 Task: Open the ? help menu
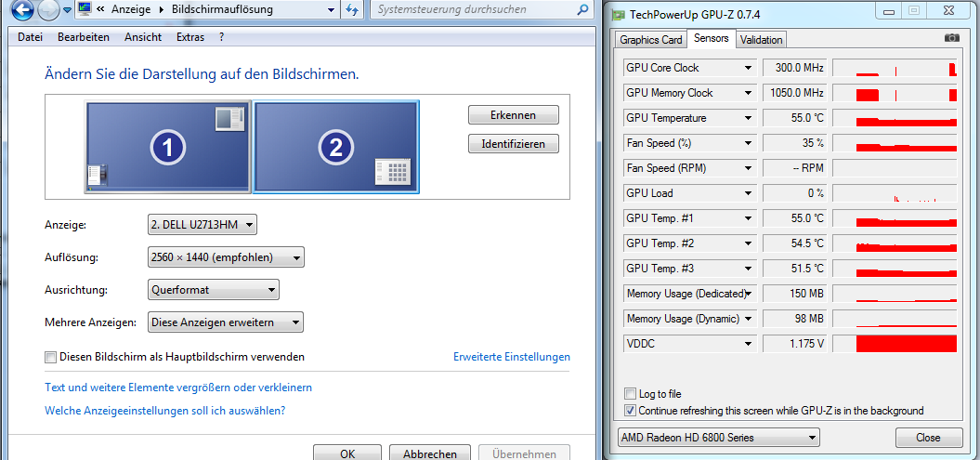pyautogui.click(x=221, y=37)
